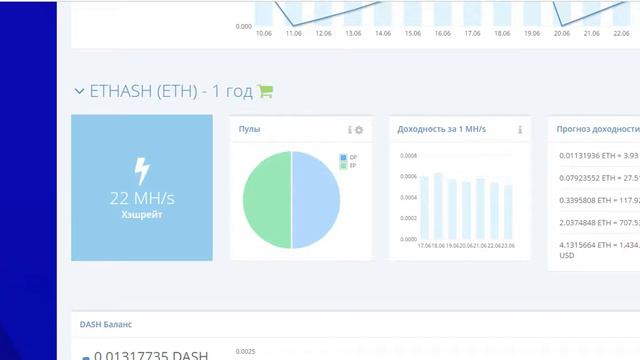Click the 0.0008 axis label

click(409, 156)
